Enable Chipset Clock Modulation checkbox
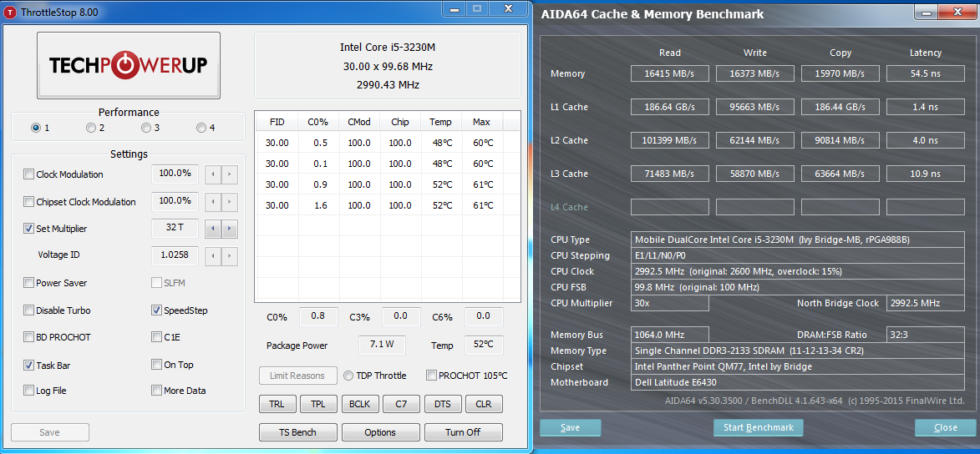Image resolution: width=980 pixels, height=454 pixels. click(x=28, y=202)
